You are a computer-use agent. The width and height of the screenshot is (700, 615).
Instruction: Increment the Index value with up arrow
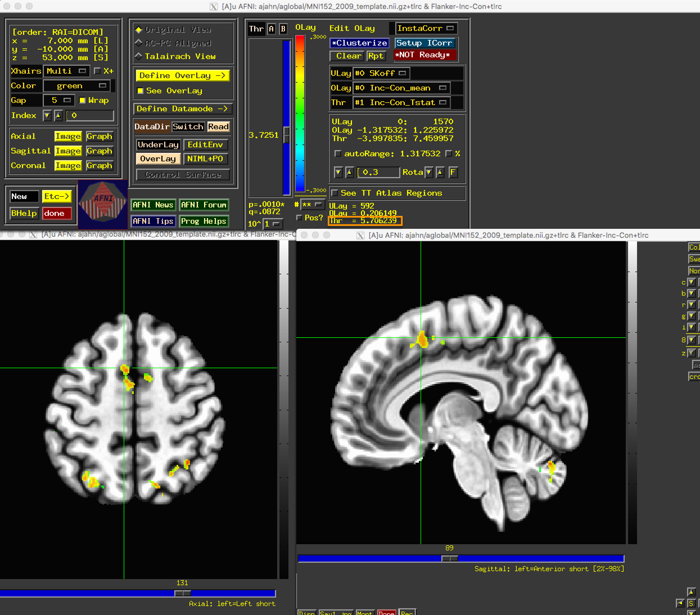pos(58,116)
